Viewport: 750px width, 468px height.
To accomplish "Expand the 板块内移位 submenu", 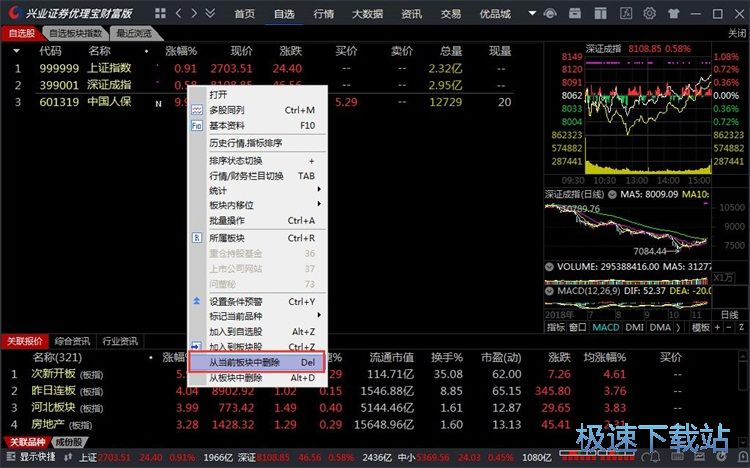I will click(x=258, y=205).
